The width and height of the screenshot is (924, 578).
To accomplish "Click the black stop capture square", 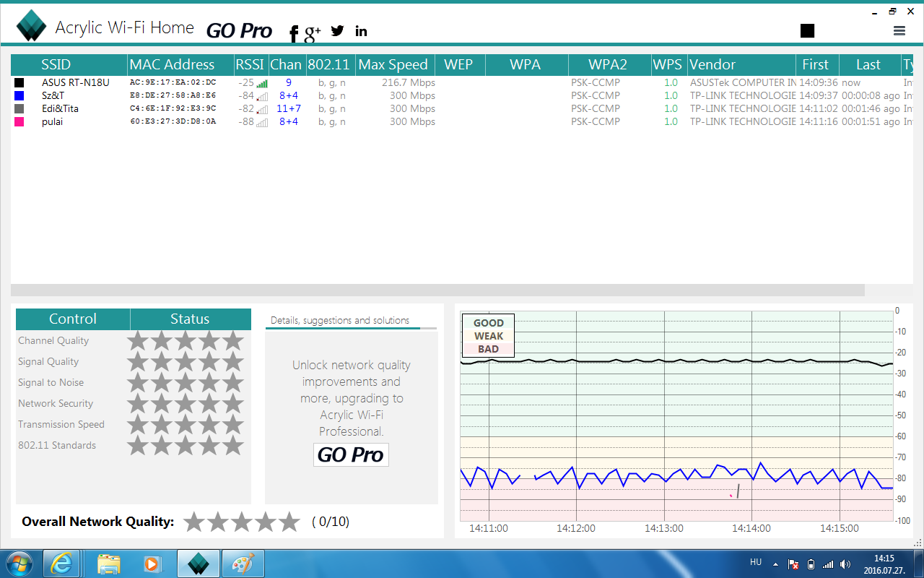I will pos(807,30).
